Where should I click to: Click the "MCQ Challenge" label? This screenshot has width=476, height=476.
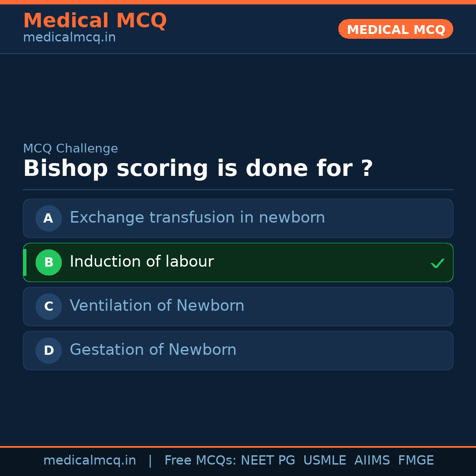point(71,149)
